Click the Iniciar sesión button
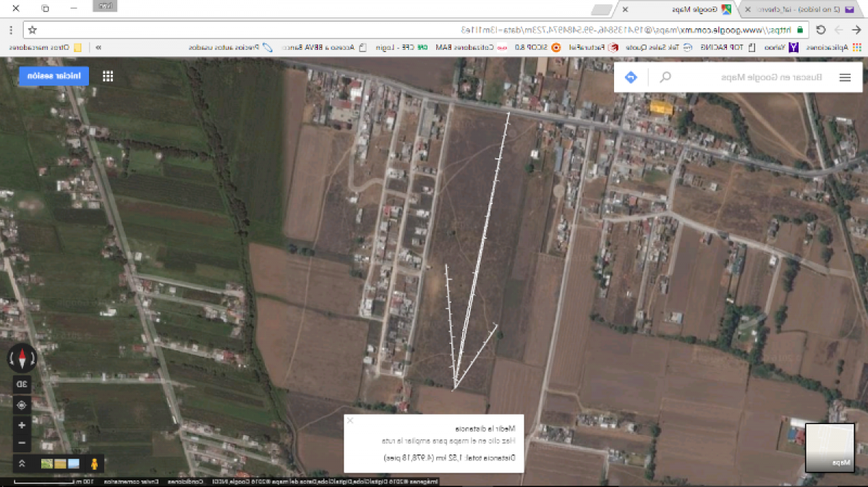 pos(54,76)
